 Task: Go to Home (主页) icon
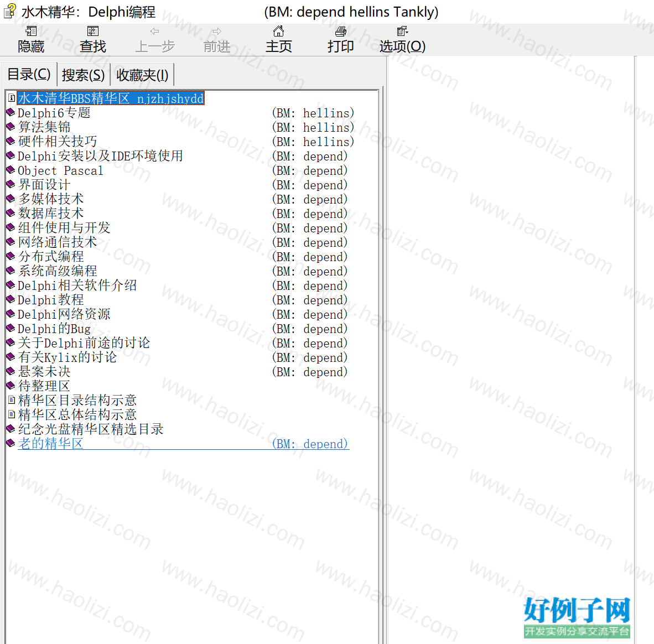[x=279, y=32]
